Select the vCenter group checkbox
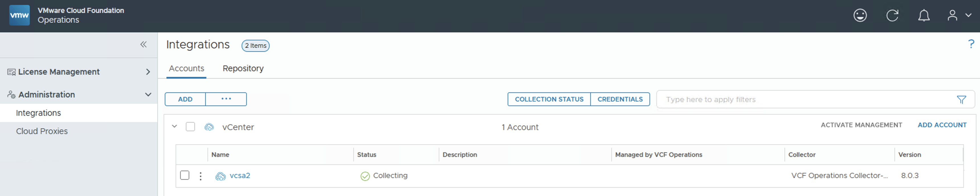This screenshot has width=980, height=196. (x=190, y=127)
